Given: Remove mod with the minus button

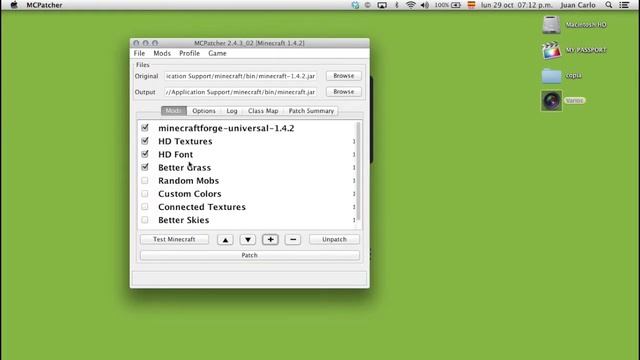Looking at the screenshot, I should click(293, 240).
